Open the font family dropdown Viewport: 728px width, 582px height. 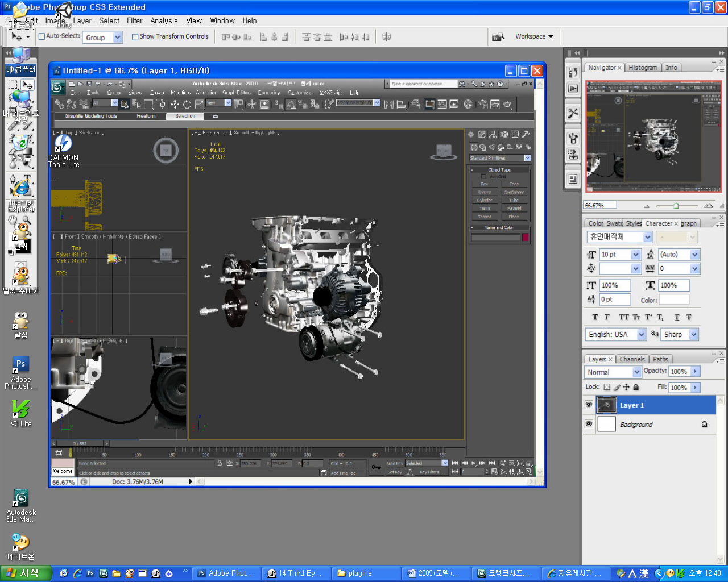(x=648, y=236)
